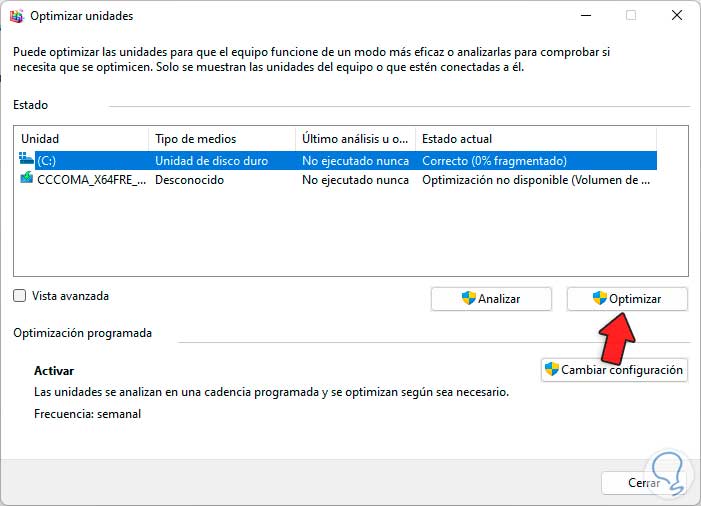Close the window with the X button
Screen dimensions: 701x506
[676, 16]
